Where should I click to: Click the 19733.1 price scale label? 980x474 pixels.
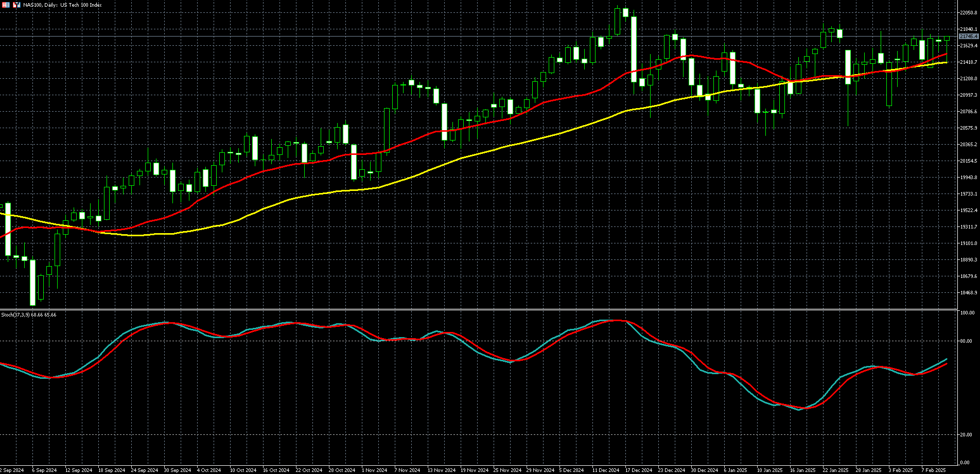(969, 194)
